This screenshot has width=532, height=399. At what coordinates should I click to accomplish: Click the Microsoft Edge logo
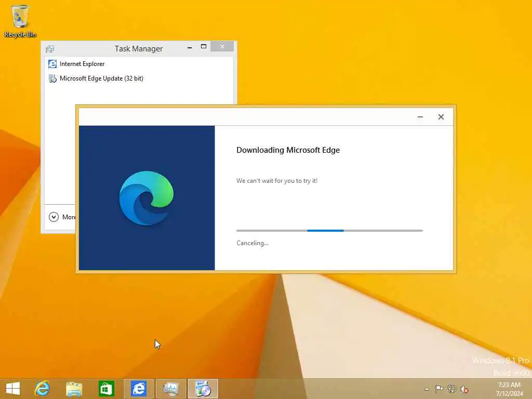tap(146, 198)
